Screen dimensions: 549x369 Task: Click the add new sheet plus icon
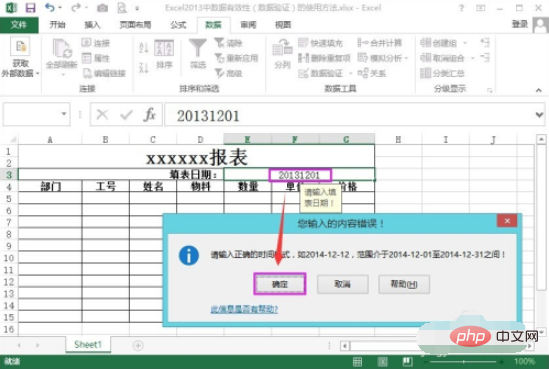[138, 346]
